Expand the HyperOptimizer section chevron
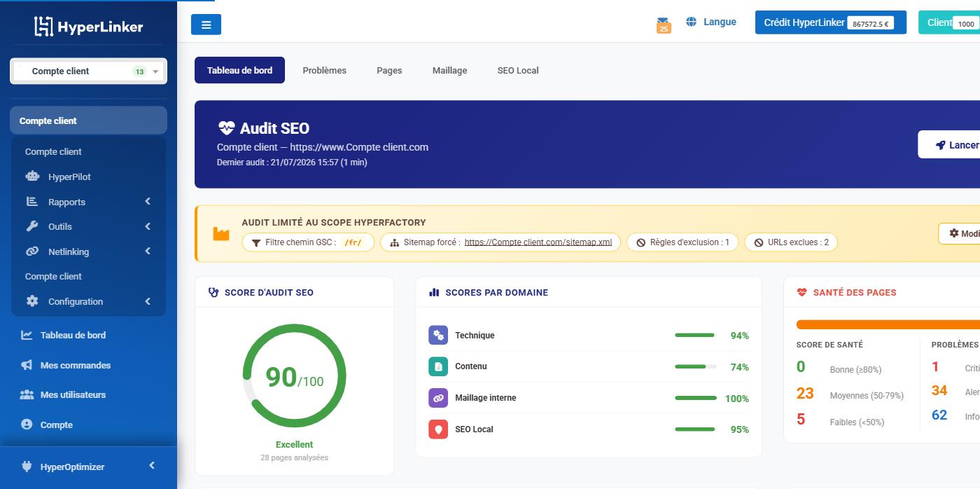The image size is (980, 489). point(152,466)
